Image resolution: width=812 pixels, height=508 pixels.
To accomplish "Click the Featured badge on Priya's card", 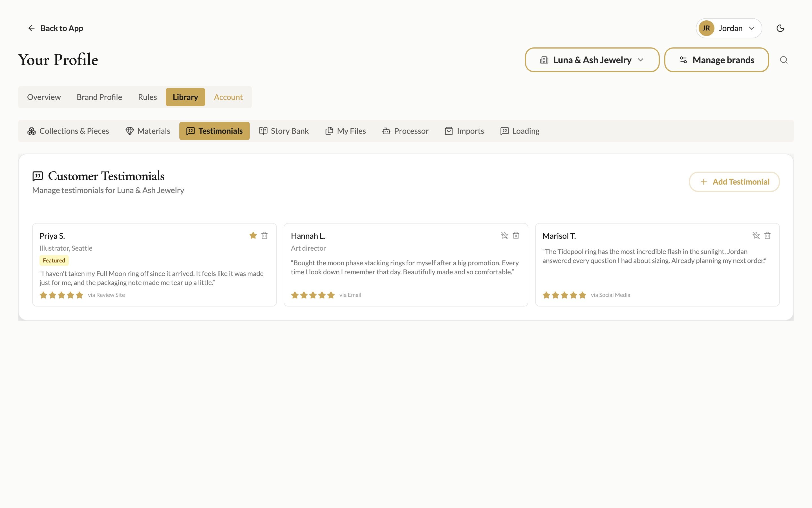I will pyautogui.click(x=54, y=261).
